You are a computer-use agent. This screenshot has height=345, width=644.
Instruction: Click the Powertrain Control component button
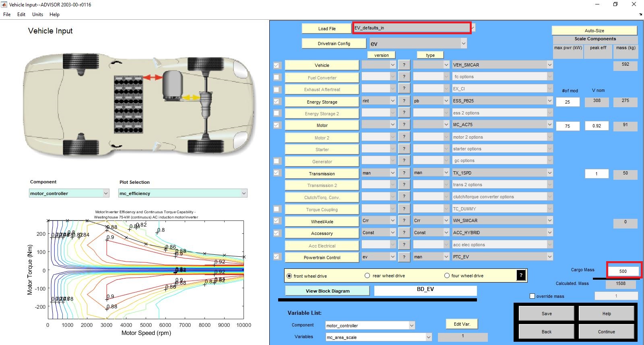tap(322, 258)
